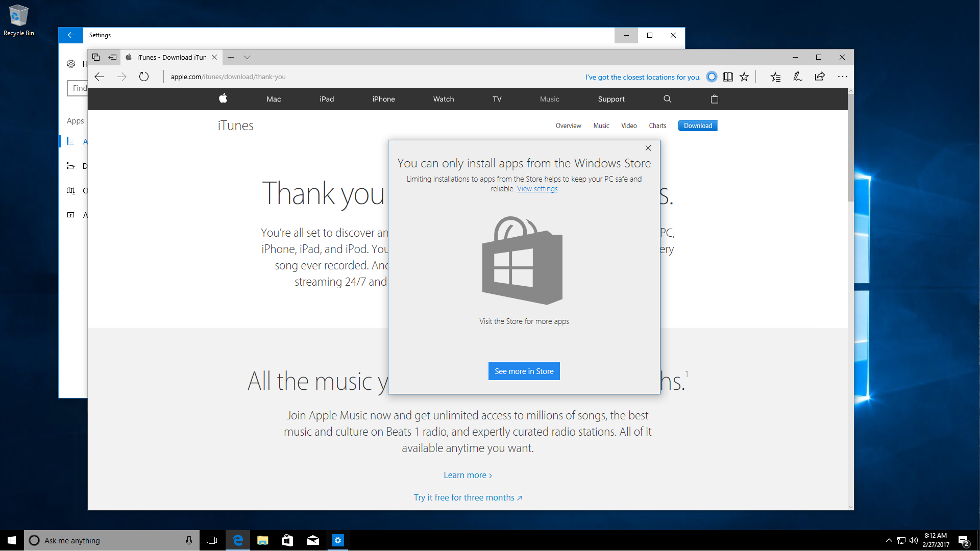980x551 pixels.
Task: Make a web note pen icon
Action: 798,77
